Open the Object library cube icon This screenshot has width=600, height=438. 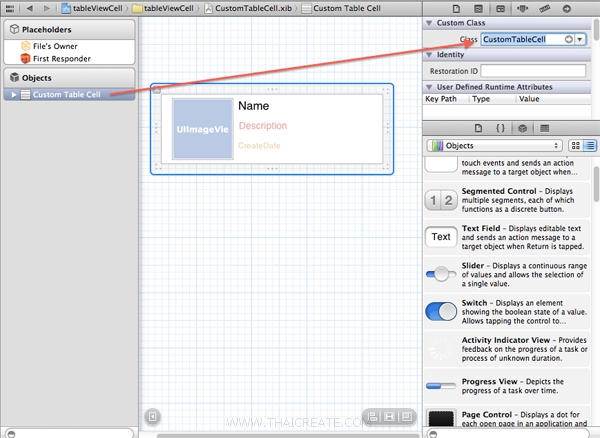[523, 128]
